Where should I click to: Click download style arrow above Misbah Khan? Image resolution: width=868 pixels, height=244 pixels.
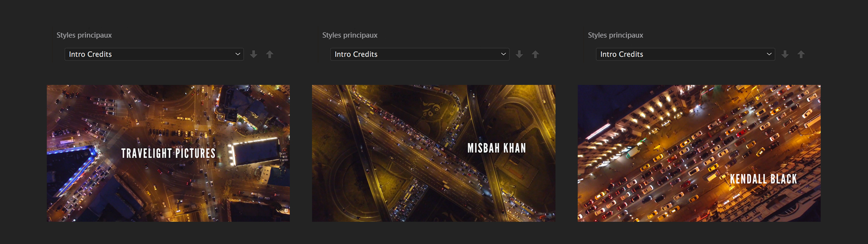click(519, 54)
